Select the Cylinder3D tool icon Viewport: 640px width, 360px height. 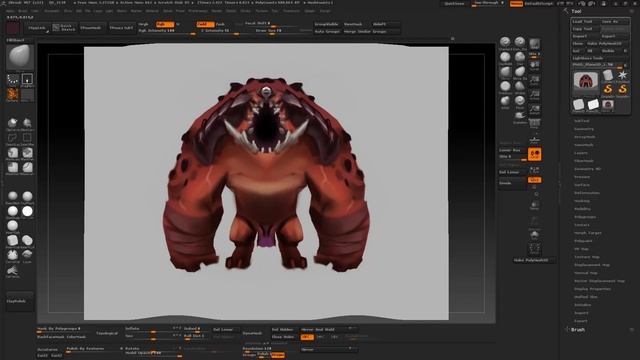pos(608,76)
